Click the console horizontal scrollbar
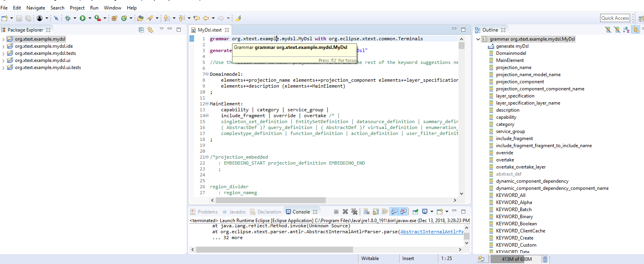Image resolution: width=644 pixels, height=264 pixels. pyautogui.click(x=274, y=249)
